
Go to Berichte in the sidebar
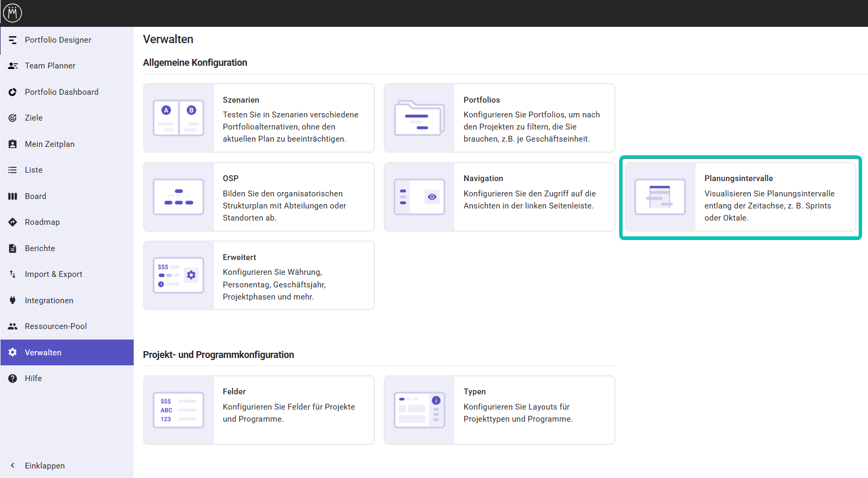(x=39, y=248)
